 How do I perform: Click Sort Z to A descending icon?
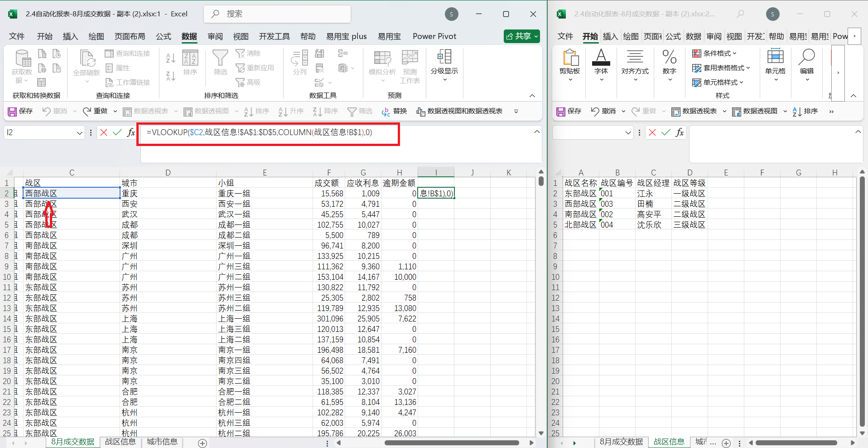170,76
